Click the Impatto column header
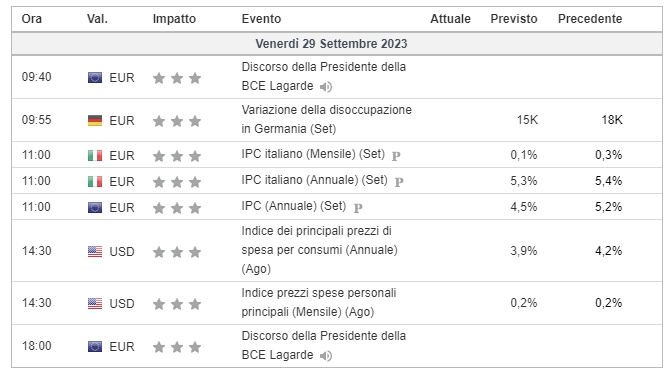Viewport: 669px width, 370px height. [174, 19]
